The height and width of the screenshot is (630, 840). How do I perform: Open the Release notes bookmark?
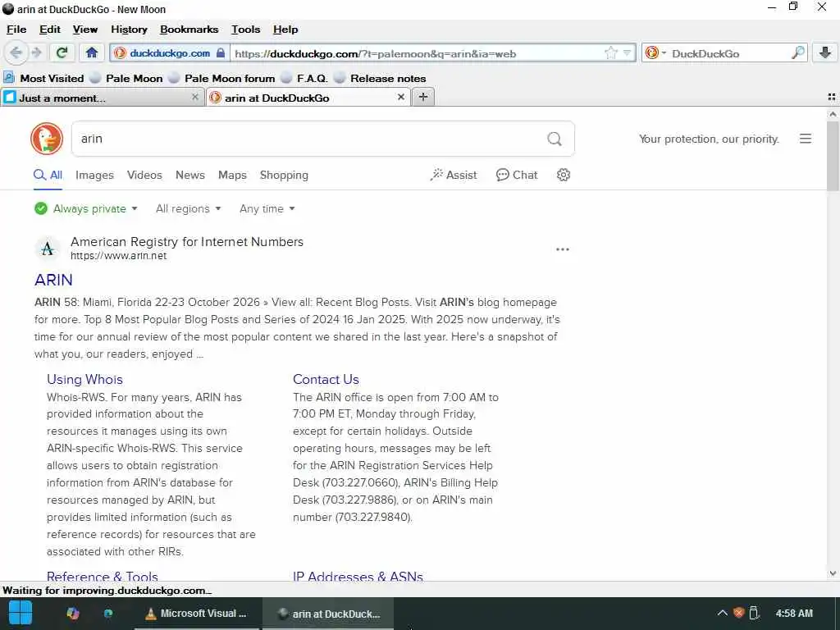click(380, 78)
